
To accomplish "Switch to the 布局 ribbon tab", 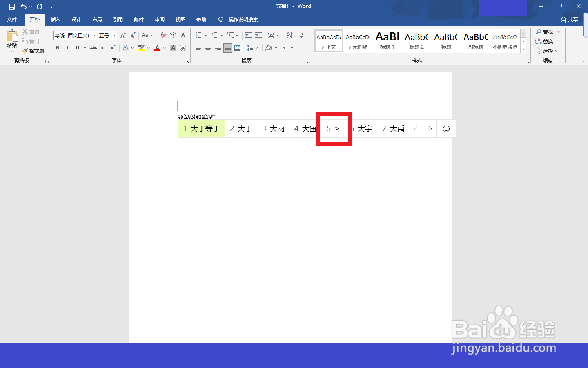I will (97, 20).
